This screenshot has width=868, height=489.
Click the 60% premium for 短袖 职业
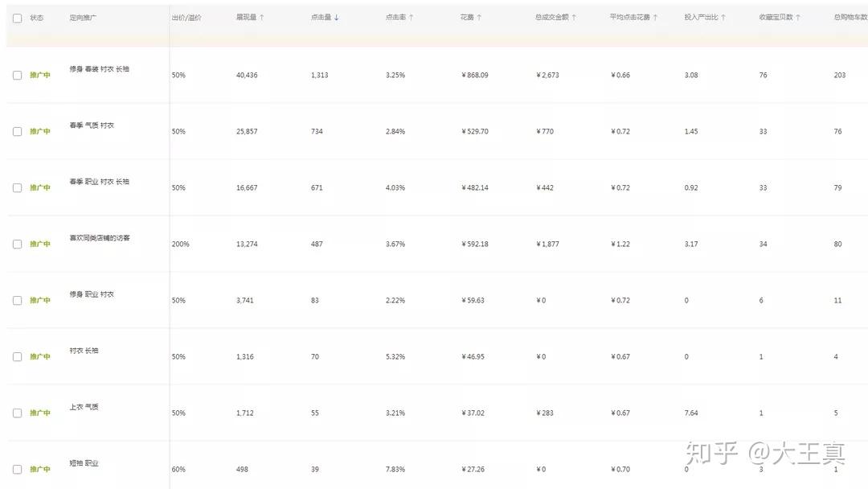178,469
